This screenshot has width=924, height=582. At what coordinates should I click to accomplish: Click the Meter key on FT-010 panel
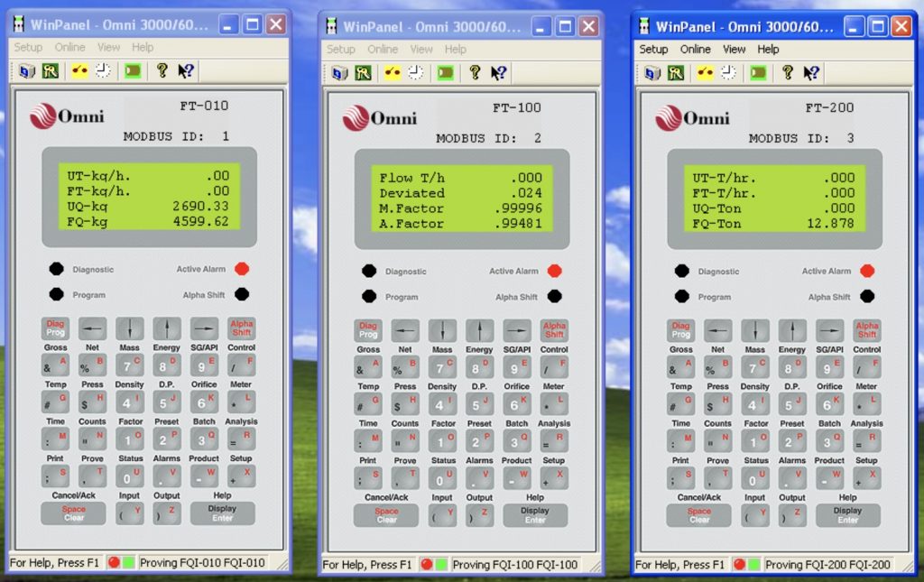[242, 402]
